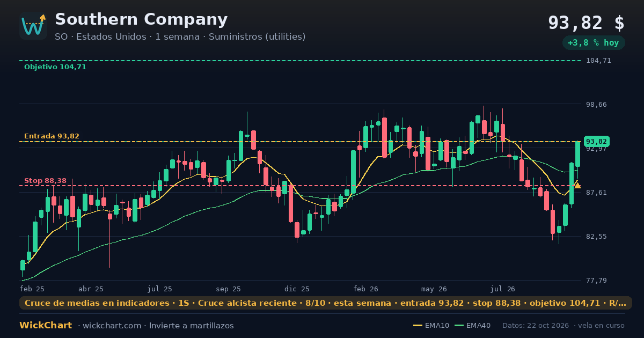The image size is (644, 338).
Task: Click the "Objetivo 104,71" level label
Action: [x=55, y=67]
